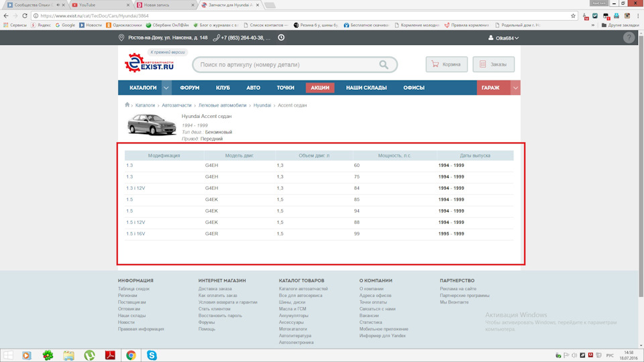Viewport: 644px width, 362px height.
Task: Open the Одноклассники bookmark
Action: (x=124, y=25)
